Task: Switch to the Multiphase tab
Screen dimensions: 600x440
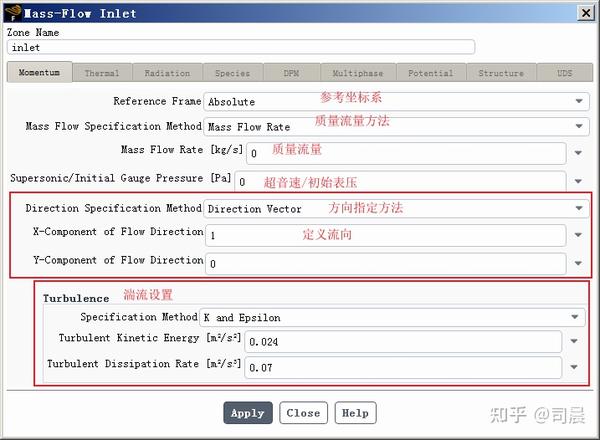Action: (357, 73)
